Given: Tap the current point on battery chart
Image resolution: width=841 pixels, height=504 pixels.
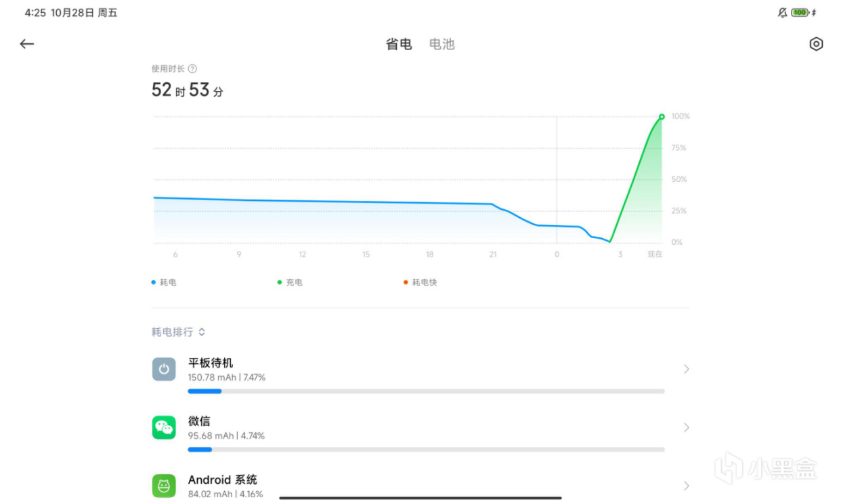Looking at the screenshot, I should [662, 117].
